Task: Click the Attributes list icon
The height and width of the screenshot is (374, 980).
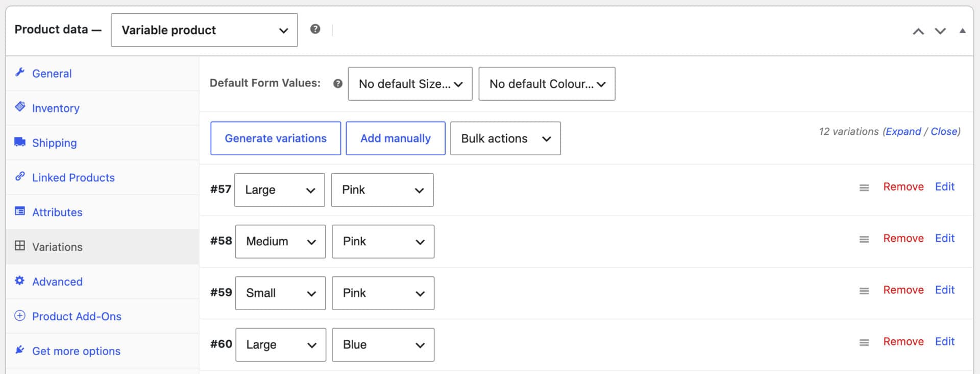Action: pyautogui.click(x=20, y=211)
